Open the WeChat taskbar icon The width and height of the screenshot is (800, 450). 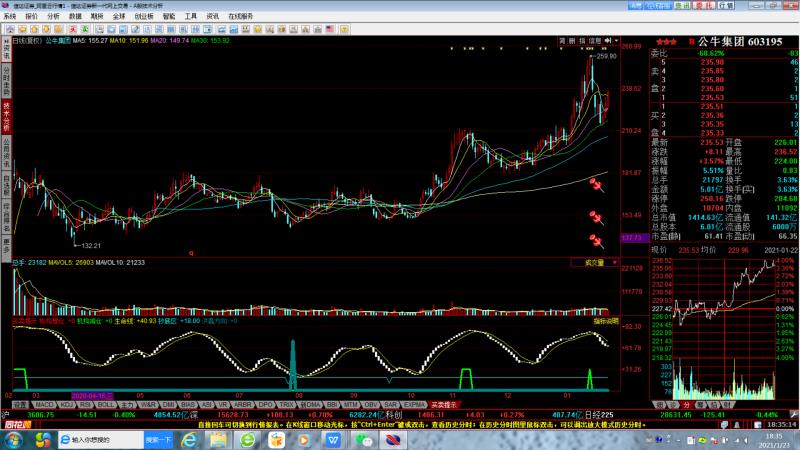363,440
